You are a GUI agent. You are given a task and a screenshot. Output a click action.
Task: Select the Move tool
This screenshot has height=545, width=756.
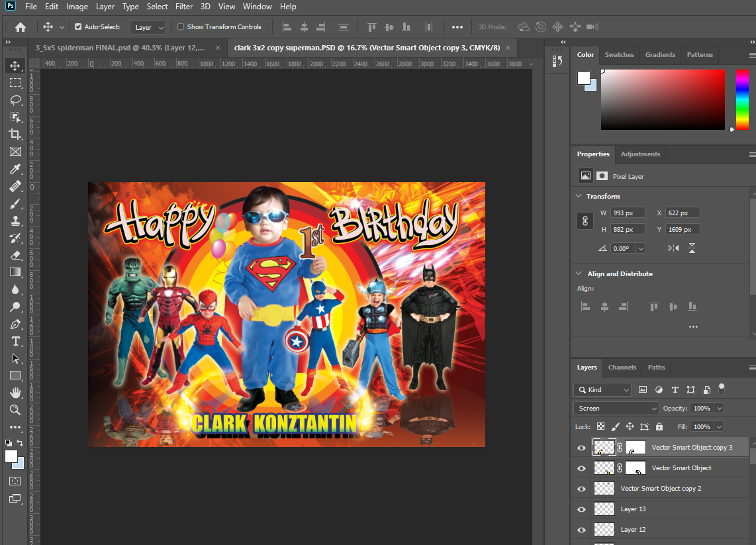15,65
